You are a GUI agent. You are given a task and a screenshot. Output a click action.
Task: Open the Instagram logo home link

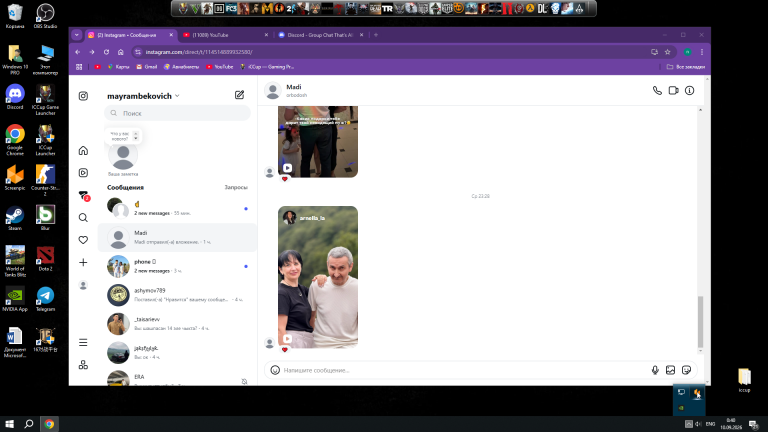click(83, 96)
